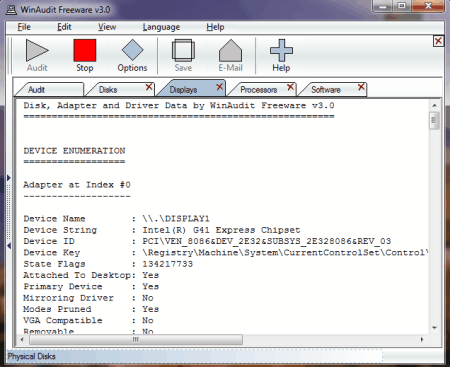Click the 'Primary Device' row
The image size is (450, 367).
91,286
